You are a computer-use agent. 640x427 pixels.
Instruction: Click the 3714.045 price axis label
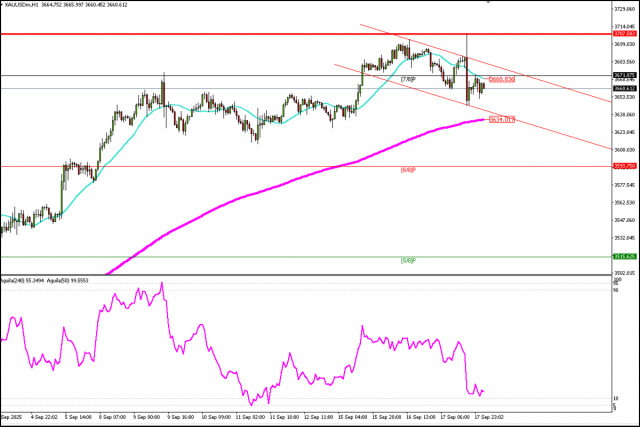pos(625,26)
